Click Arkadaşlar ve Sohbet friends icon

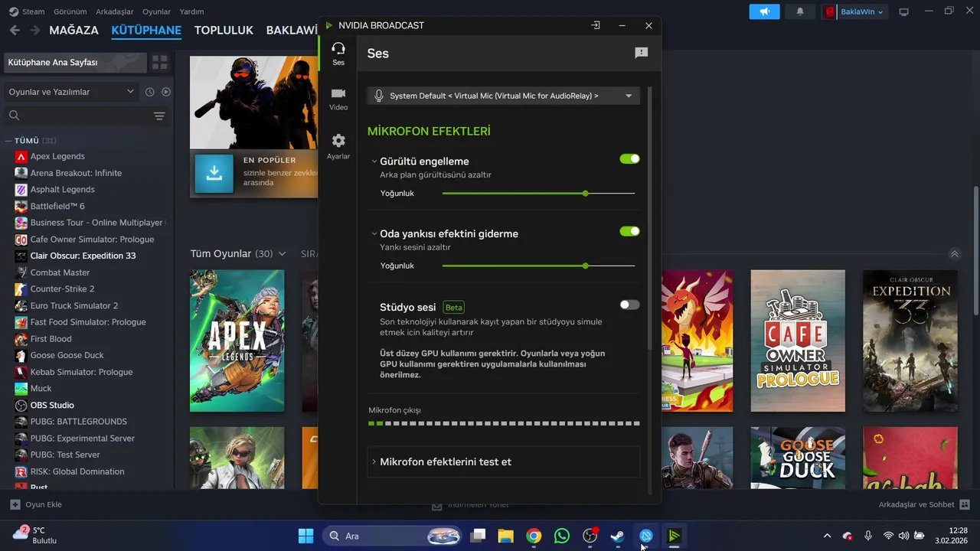point(965,504)
